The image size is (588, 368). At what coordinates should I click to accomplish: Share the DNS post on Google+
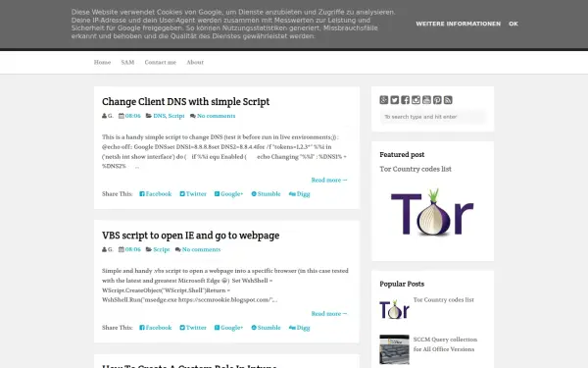coord(228,194)
